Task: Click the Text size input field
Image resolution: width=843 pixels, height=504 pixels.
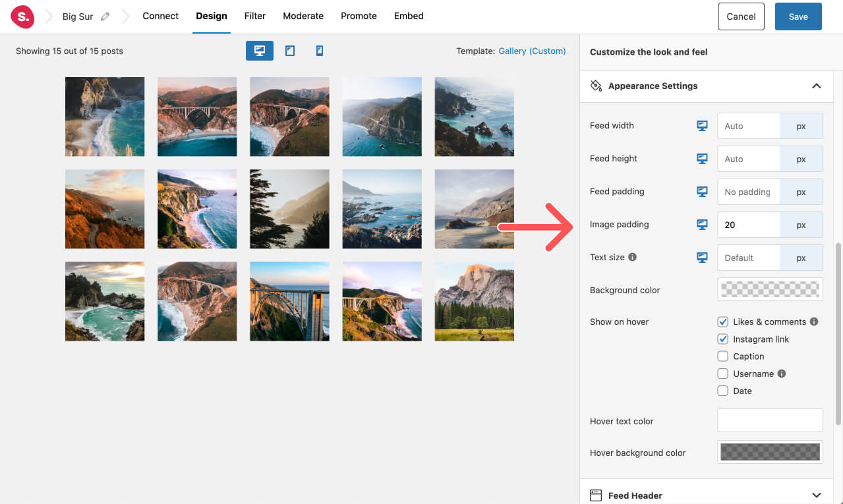Action: [x=749, y=258]
